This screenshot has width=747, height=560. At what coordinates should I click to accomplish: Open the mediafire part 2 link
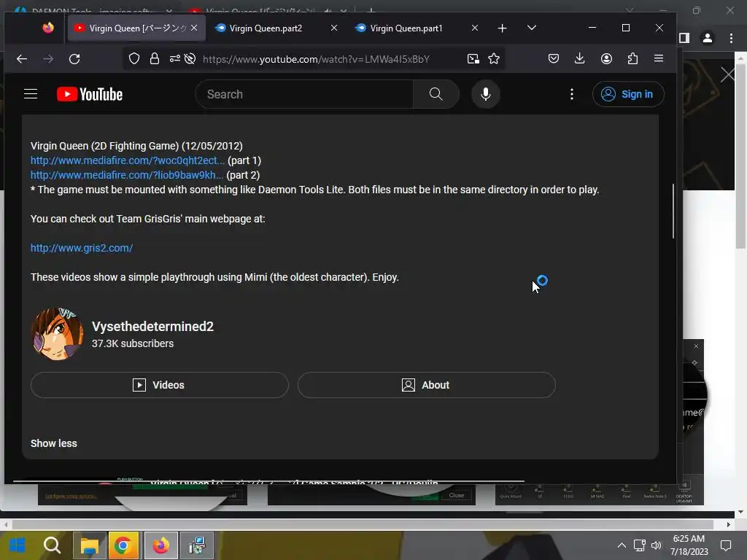[x=127, y=175]
